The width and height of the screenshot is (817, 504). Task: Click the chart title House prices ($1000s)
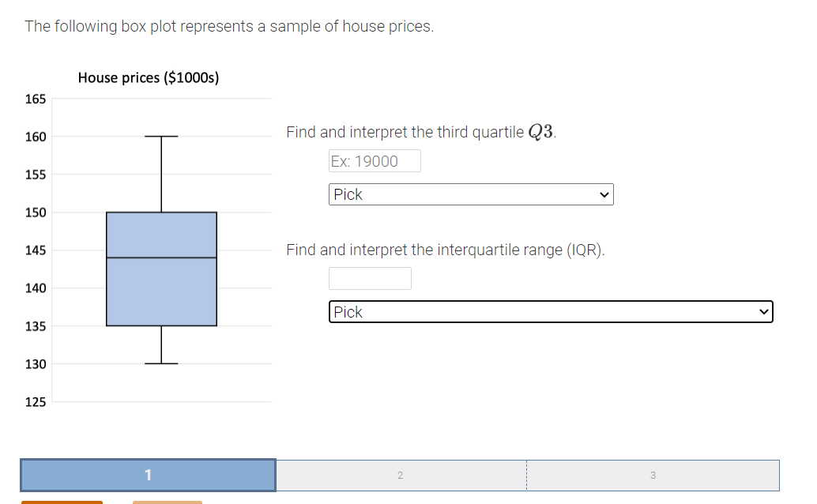click(x=149, y=77)
